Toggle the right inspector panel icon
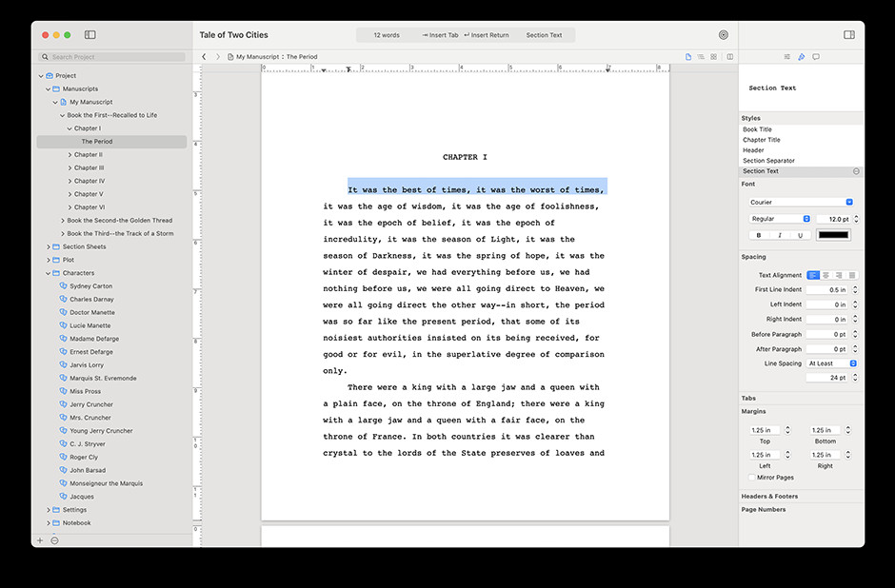The width and height of the screenshot is (895, 588). coord(849,35)
